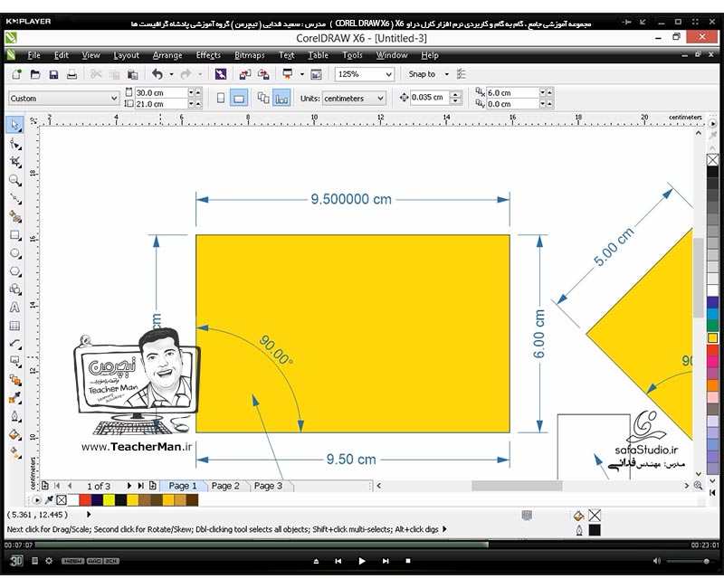Select the Rectangle tool
Image resolution: width=724 pixels, height=588 pixels.
(x=14, y=235)
